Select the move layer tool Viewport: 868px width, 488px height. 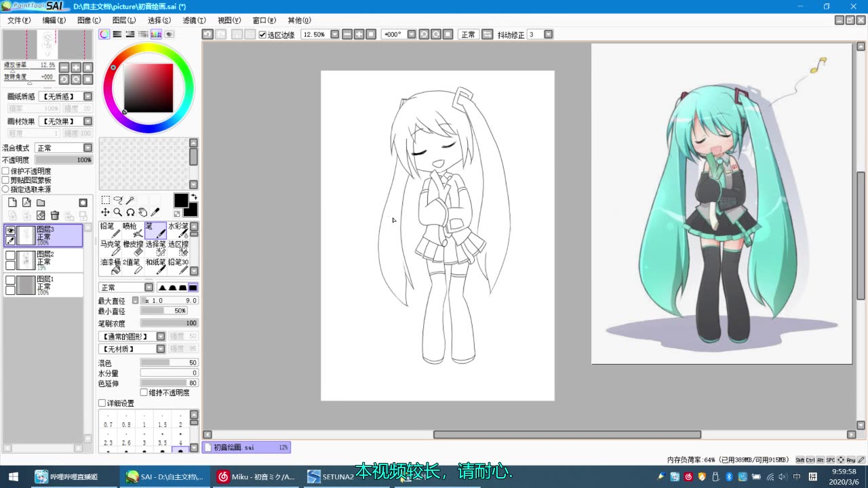[x=106, y=212]
